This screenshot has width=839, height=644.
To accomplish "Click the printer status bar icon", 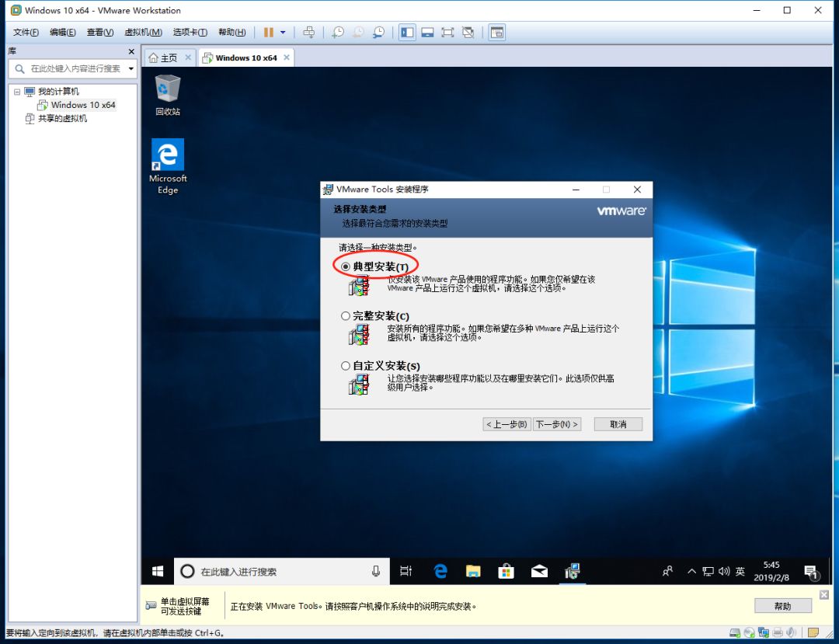I will (x=778, y=633).
